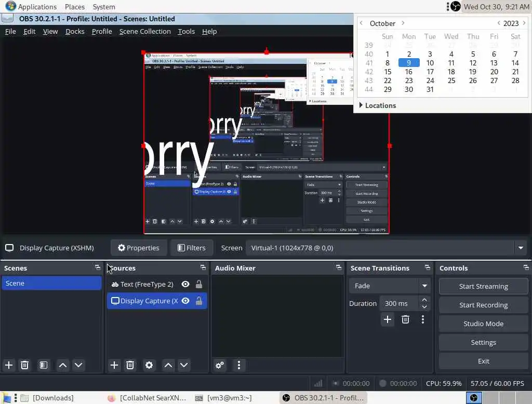Go to next year in calendar
Viewport: 532px width, 404px height.
(524, 23)
